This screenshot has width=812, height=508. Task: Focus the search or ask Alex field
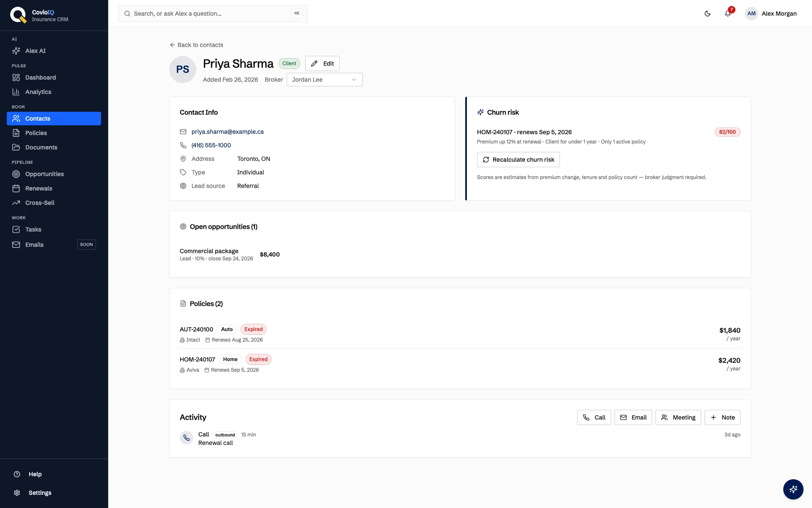pyautogui.click(x=213, y=14)
